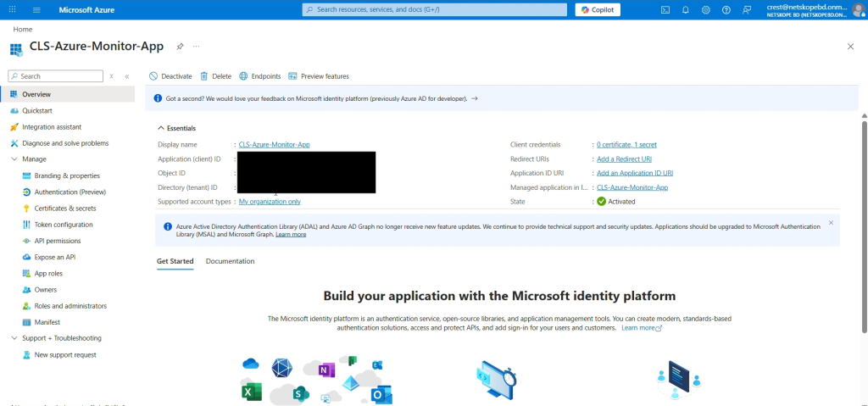Clear the sidebar search with X
Image resolution: width=868 pixels, height=406 pixels.
pyautogui.click(x=111, y=76)
